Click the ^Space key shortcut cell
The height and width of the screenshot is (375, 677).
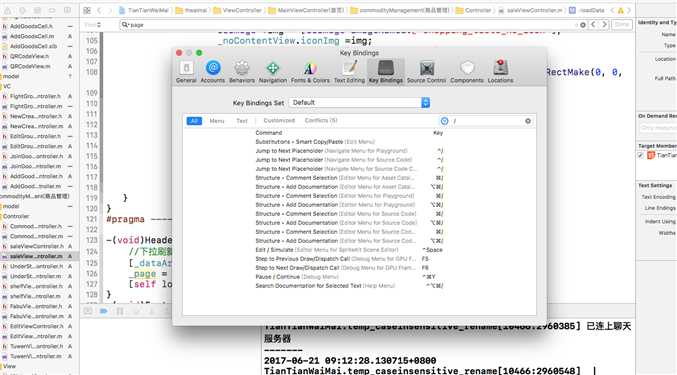click(432, 250)
